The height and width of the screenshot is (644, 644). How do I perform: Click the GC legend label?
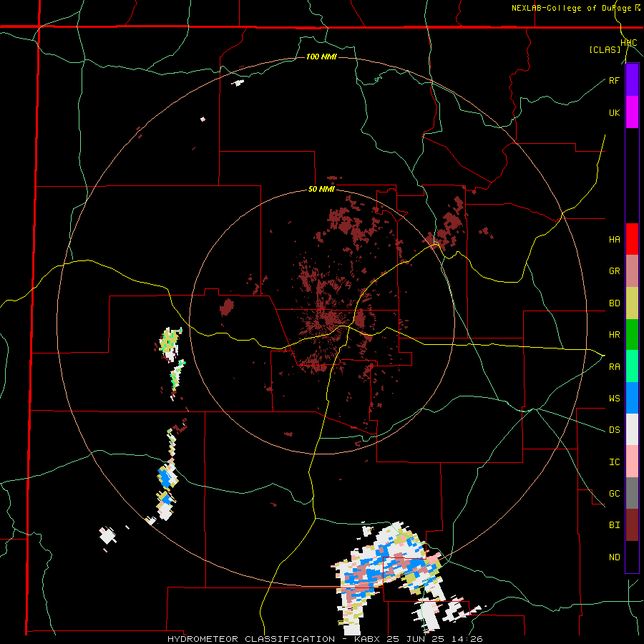(614, 494)
